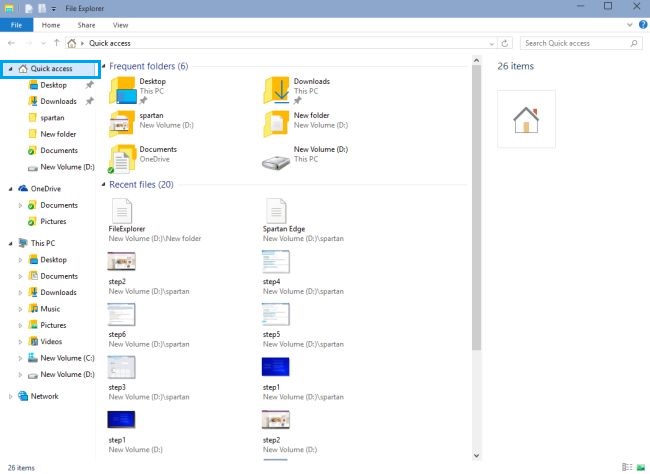The image size is (650, 474).
Task: Open the OneDrive Documents folder icon
Action: tap(122, 158)
